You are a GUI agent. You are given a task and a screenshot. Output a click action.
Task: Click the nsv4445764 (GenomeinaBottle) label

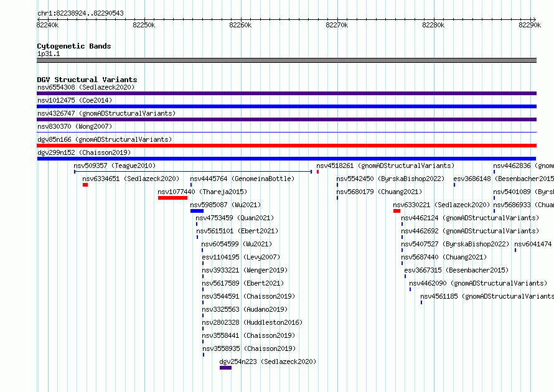242,179
